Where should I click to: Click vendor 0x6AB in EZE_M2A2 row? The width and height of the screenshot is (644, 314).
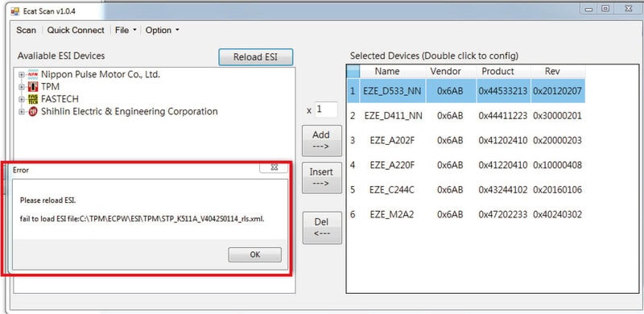pyautogui.click(x=450, y=214)
